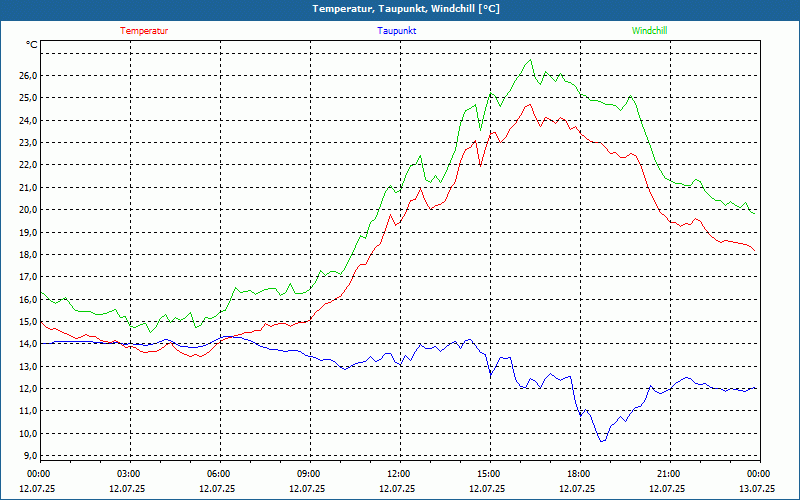This screenshot has width=800, height=500.
Task: Click the '11,0' y-axis value
Action: point(28,411)
